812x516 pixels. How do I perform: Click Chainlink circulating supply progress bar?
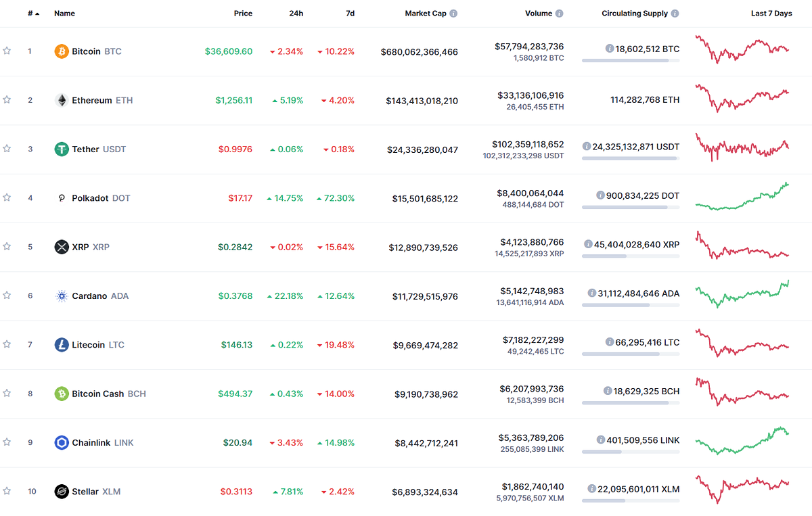tap(631, 452)
